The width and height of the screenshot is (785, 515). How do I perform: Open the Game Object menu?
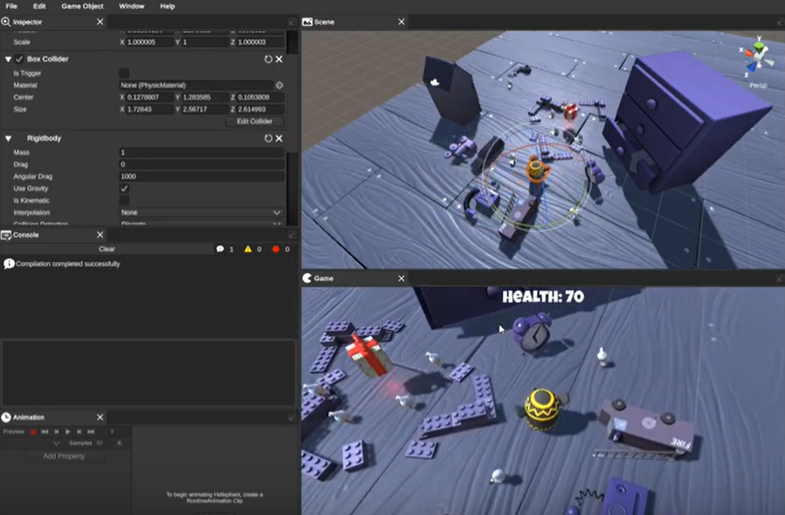[82, 6]
